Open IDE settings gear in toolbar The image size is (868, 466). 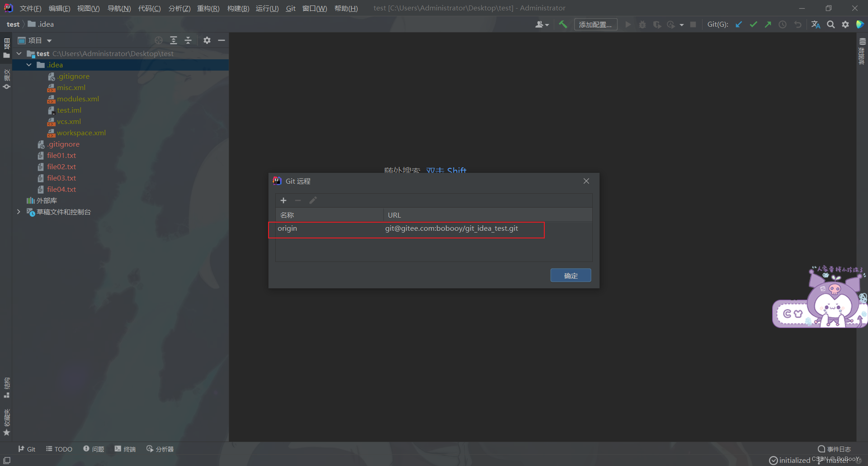click(x=845, y=24)
